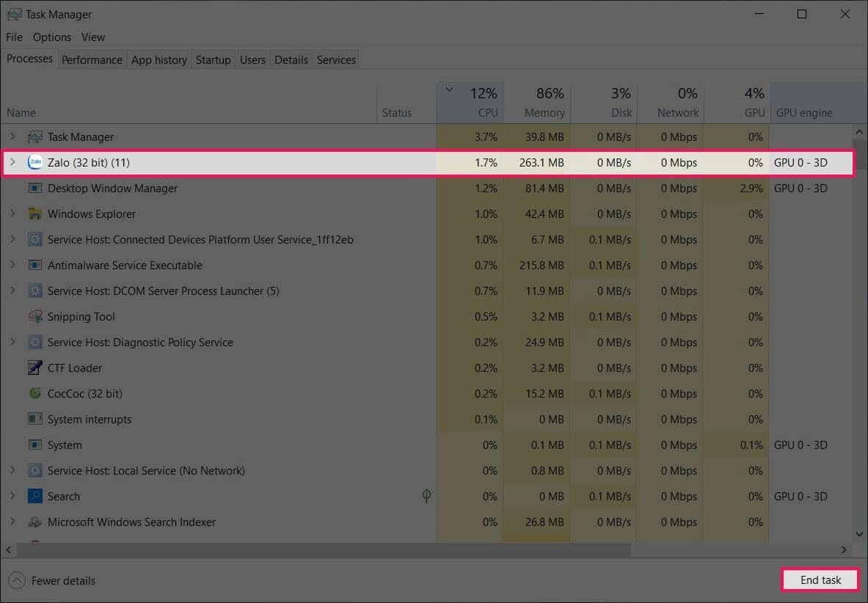Screen dimensions: 868x603
Task: Switch to the Performance tab
Action: [x=92, y=59]
